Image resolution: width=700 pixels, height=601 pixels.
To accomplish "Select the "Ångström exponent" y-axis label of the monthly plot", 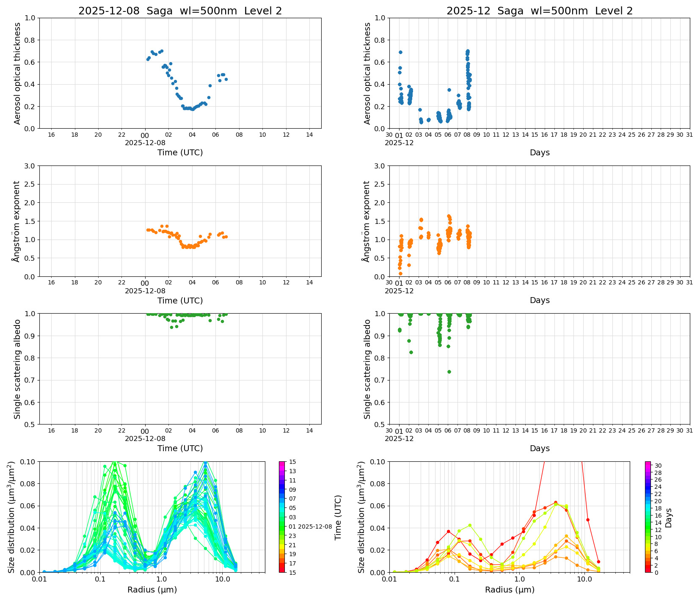I will (x=367, y=221).
